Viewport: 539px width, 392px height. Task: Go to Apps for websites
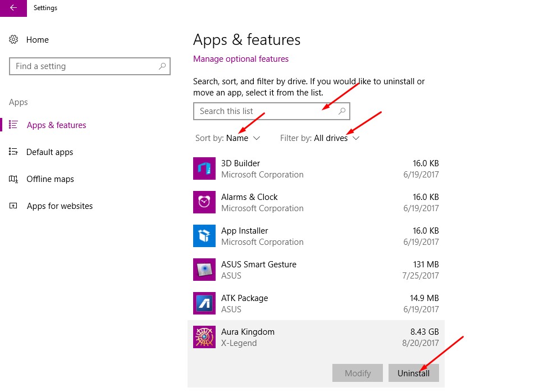point(60,206)
